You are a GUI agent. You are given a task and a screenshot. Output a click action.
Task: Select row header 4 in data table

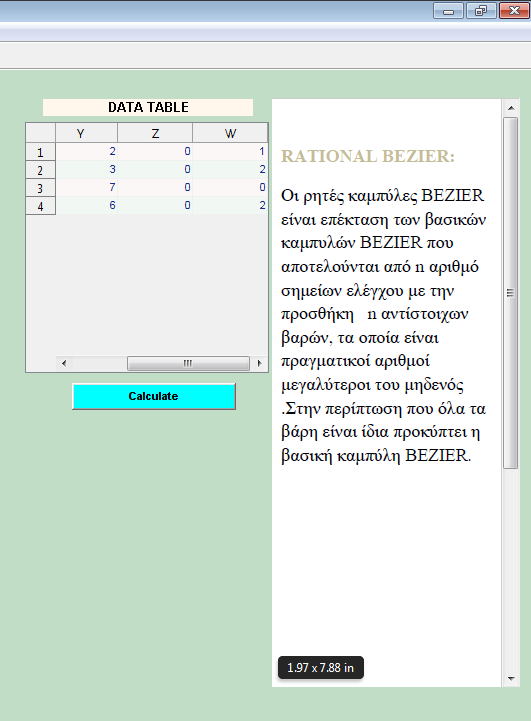pos(40,206)
